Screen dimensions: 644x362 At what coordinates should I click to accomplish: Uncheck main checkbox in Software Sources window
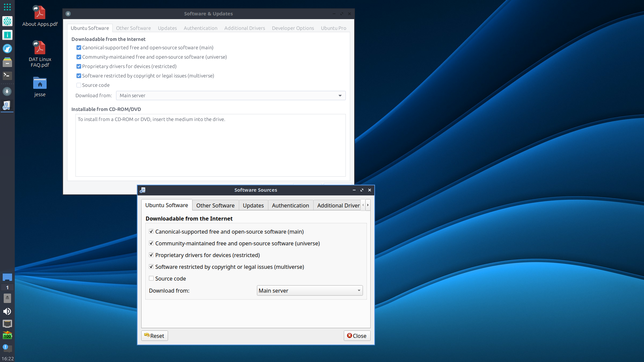[x=151, y=232]
